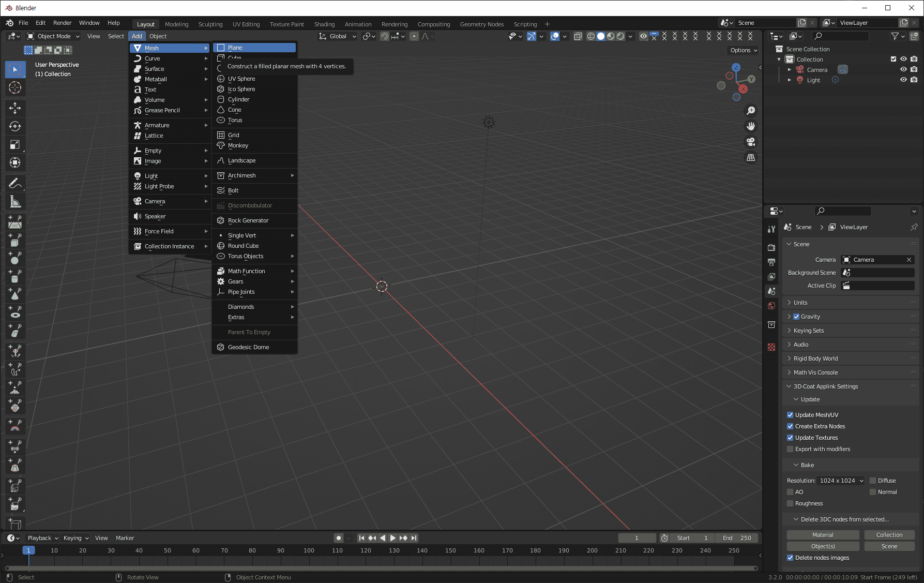
Task: Uncheck Create Extra Nodes
Action: tap(790, 426)
